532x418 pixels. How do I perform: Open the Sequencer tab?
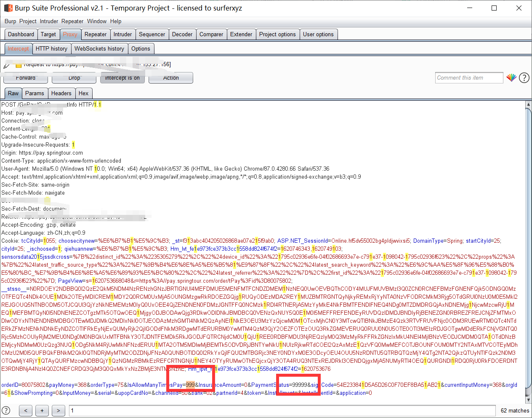pyautogui.click(x=152, y=35)
